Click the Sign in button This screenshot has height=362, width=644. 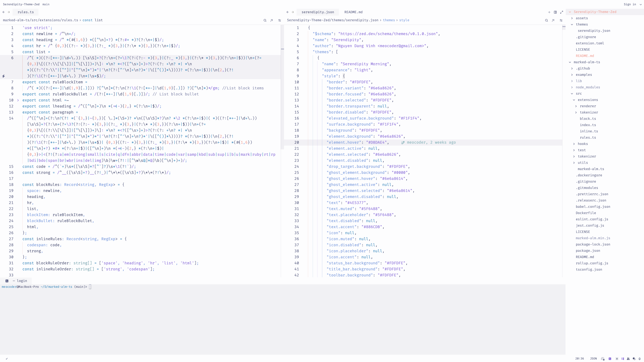(x=630, y=4)
